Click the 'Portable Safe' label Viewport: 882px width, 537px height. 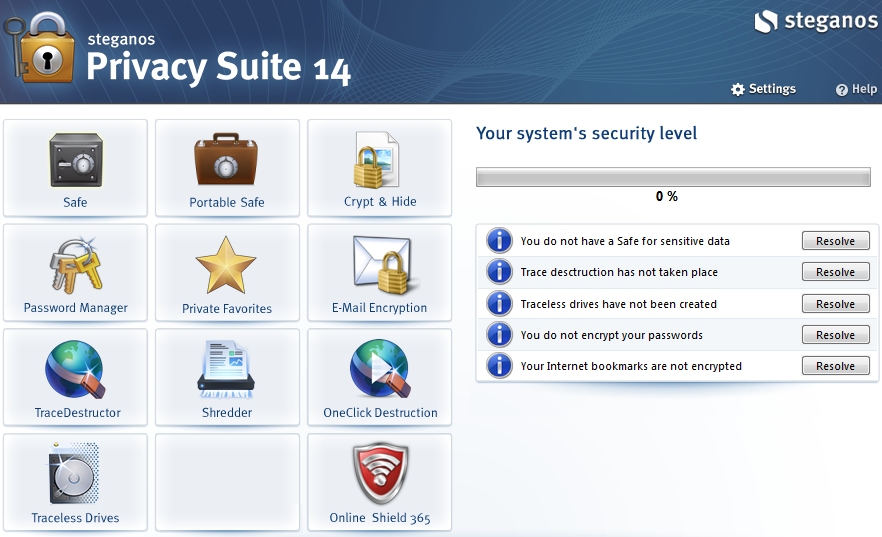(x=227, y=202)
